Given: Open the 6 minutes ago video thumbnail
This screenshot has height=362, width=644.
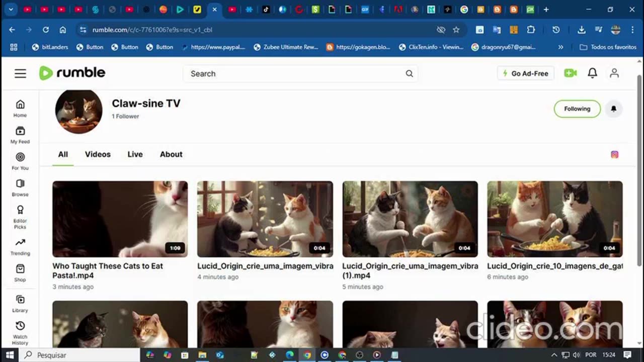Looking at the screenshot, I should pyautogui.click(x=555, y=219).
